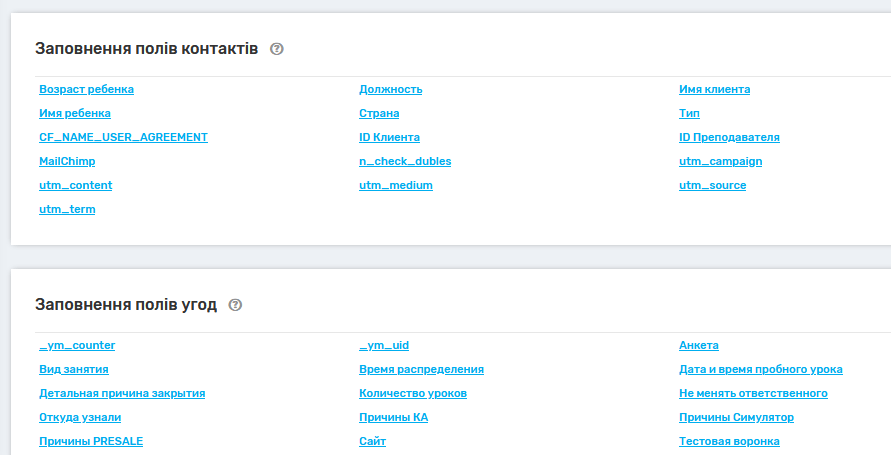This screenshot has width=891, height=455.
Task: Select the MailChimp field link
Action: coord(67,161)
